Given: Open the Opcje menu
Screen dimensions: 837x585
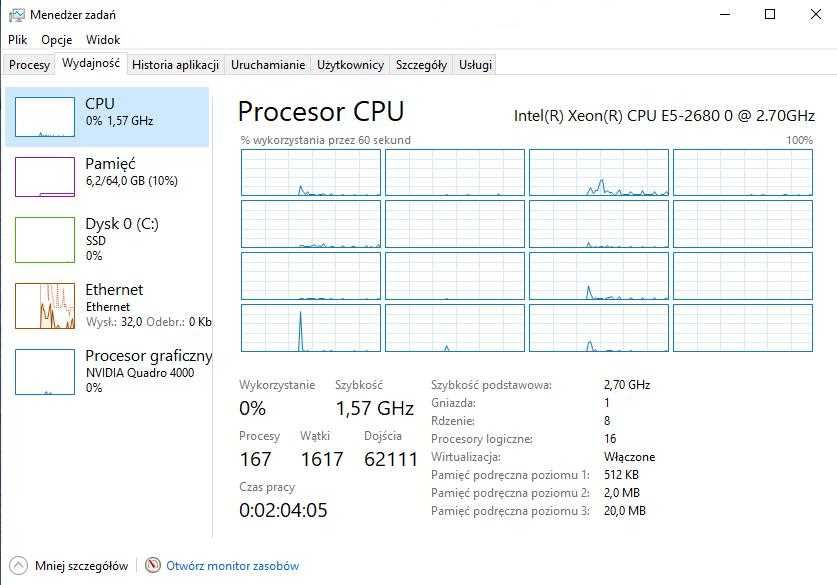Looking at the screenshot, I should coord(56,40).
